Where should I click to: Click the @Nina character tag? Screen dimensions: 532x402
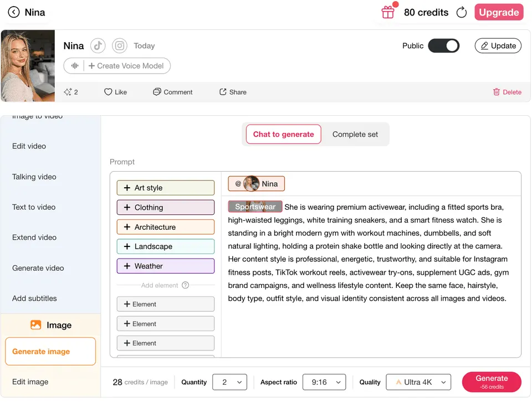[257, 184]
